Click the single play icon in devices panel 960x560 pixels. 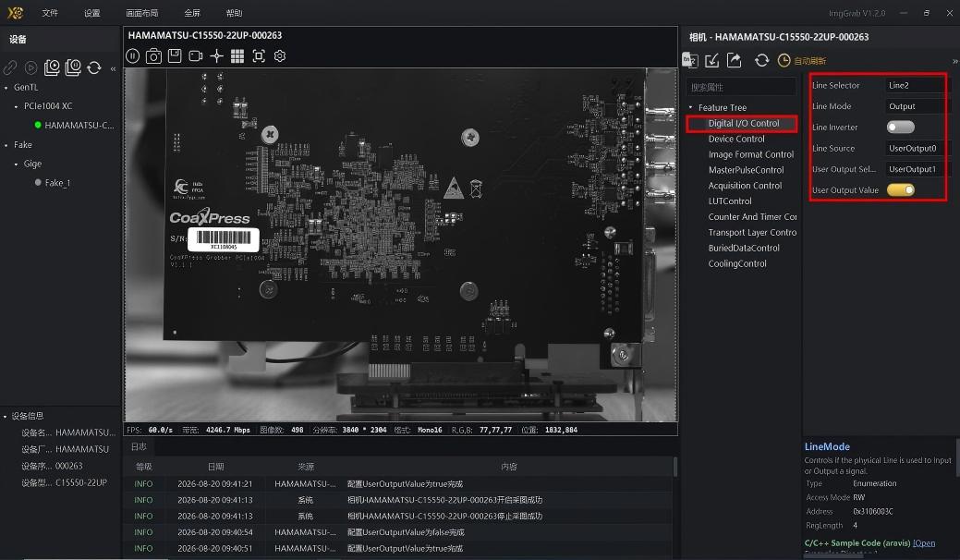pos(31,67)
